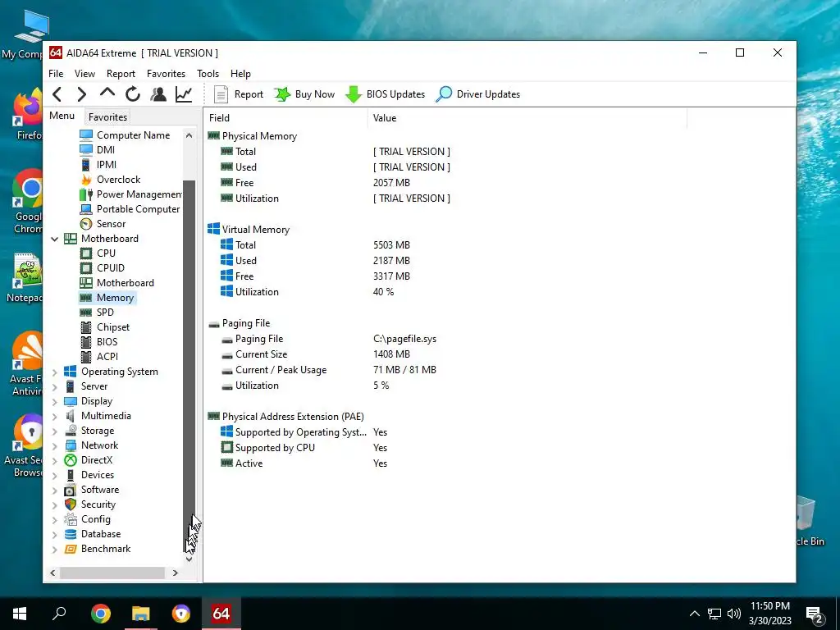Viewport: 840px width, 630px height.
Task: Open taskbar Search
Action: 59,614
